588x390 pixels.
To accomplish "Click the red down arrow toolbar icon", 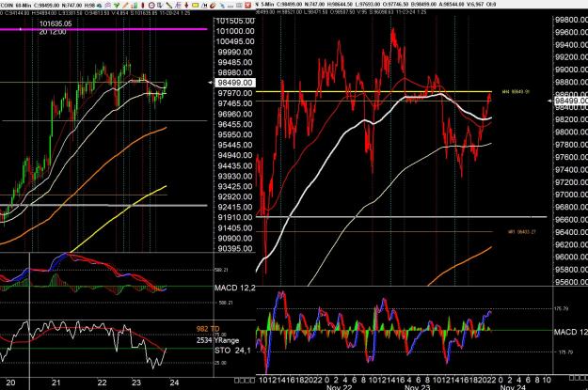I will pyautogui.click(x=186, y=6).
